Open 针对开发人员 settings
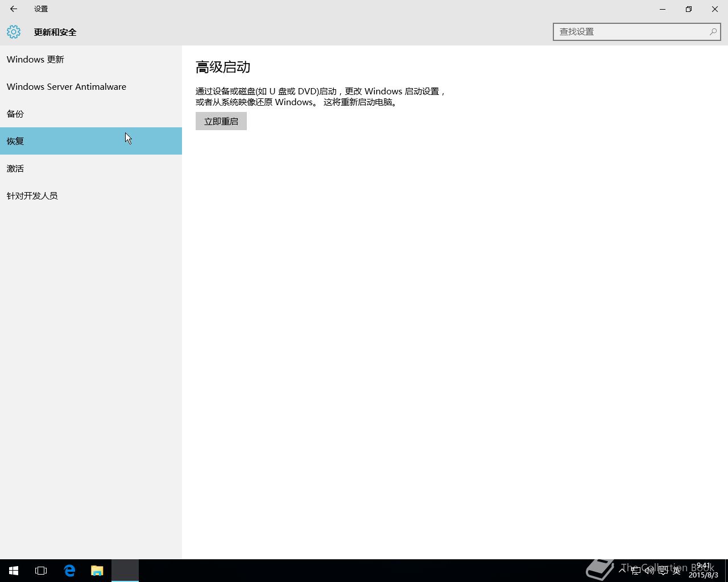This screenshot has width=728, height=582. pyautogui.click(x=91, y=196)
